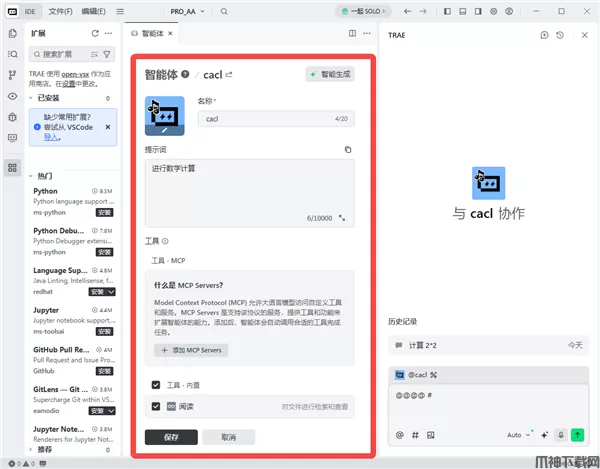
Task: Open history item 计算 2*2
Action: tap(488, 345)
